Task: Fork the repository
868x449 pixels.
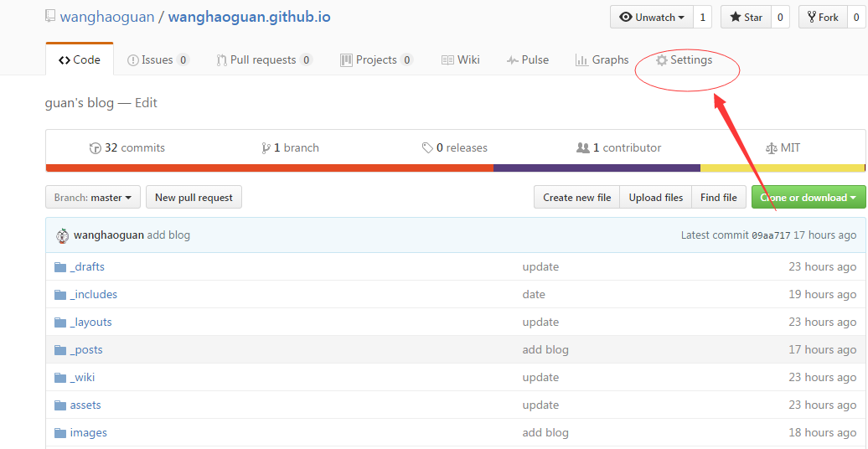Action: pyautogui.click(x=823, y=17)
